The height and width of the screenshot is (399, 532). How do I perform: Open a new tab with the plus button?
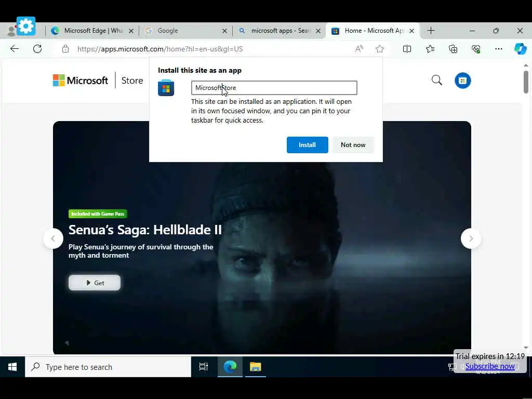(x=431, y=31)
